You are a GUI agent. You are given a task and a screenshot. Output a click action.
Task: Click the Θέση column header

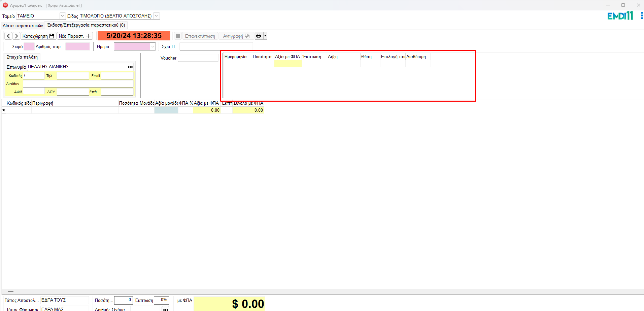(x=370, y=57)
